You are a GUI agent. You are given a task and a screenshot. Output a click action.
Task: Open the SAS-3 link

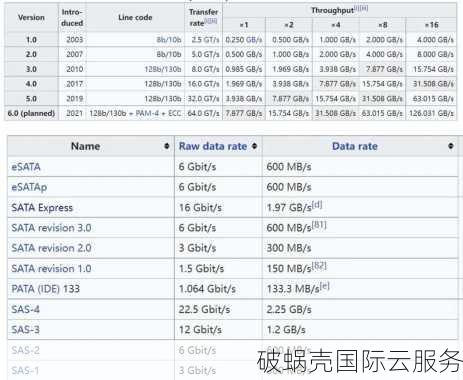[x=25, y=330]
